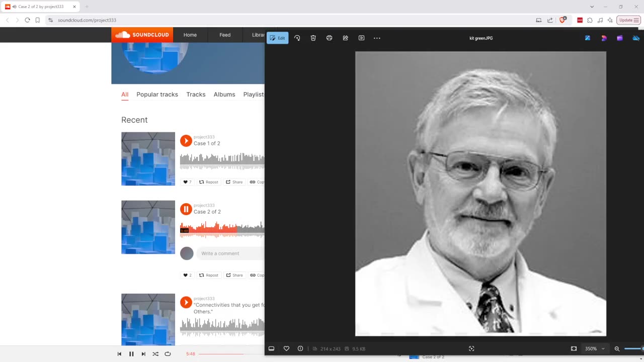
Task: Print the image from Photos toolbar
Action: [x=329, y=38]
